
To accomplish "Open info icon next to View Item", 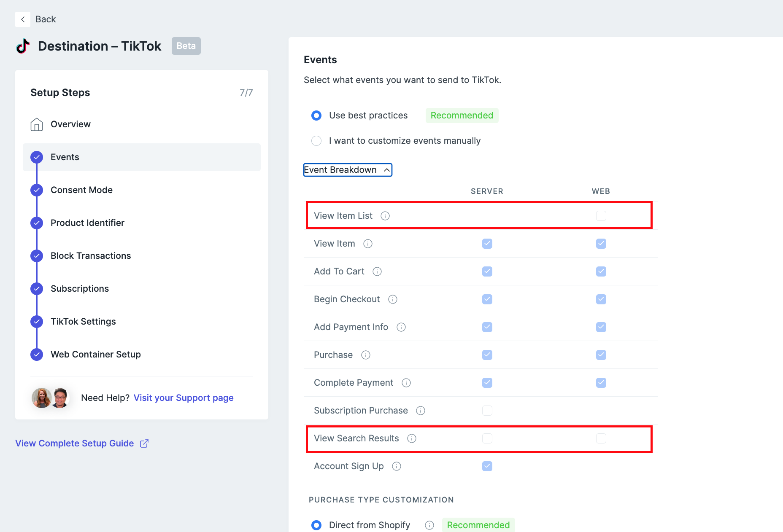I will click(x=368, y=244).
